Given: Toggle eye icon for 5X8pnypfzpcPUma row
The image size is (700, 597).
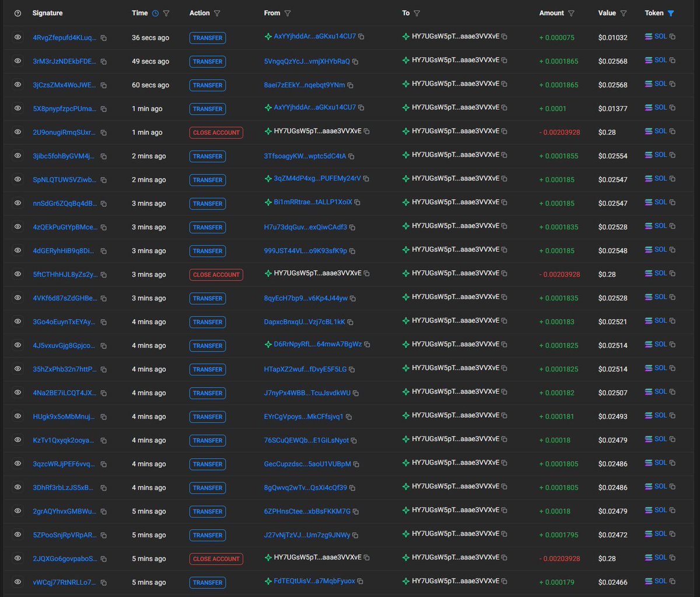Looking at the screenshot, I should point(17,109).
